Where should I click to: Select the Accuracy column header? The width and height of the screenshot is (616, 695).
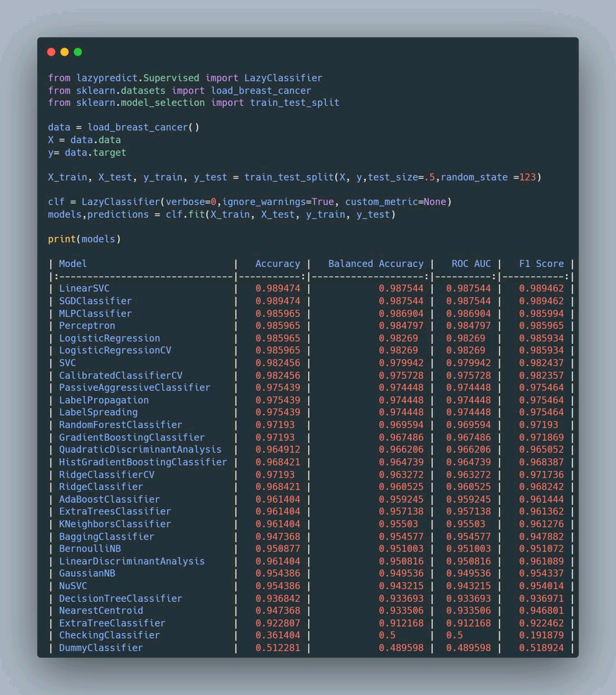[278, 264]
